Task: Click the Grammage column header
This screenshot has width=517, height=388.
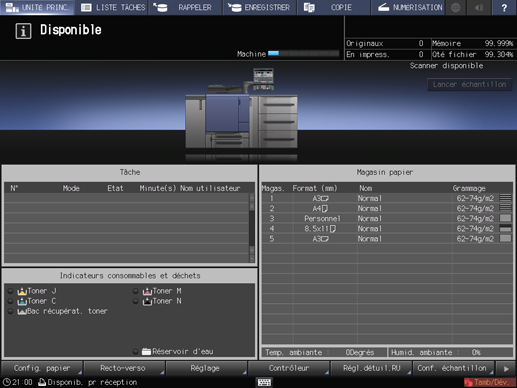Action: coord(469,188)
